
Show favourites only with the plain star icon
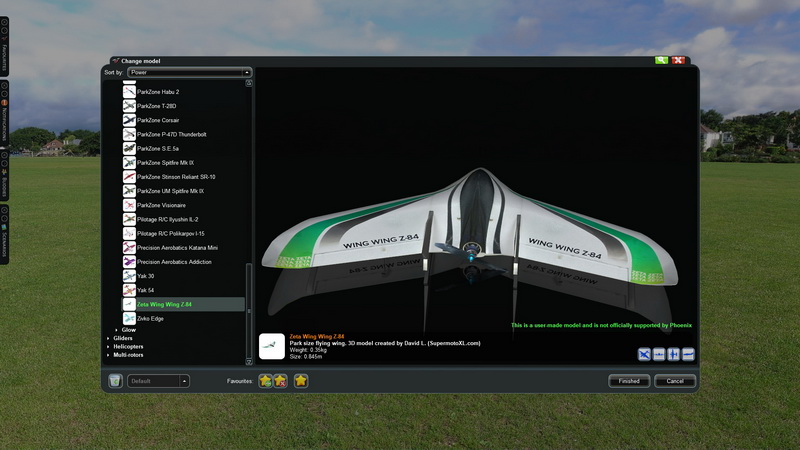[x=301, y=381]
